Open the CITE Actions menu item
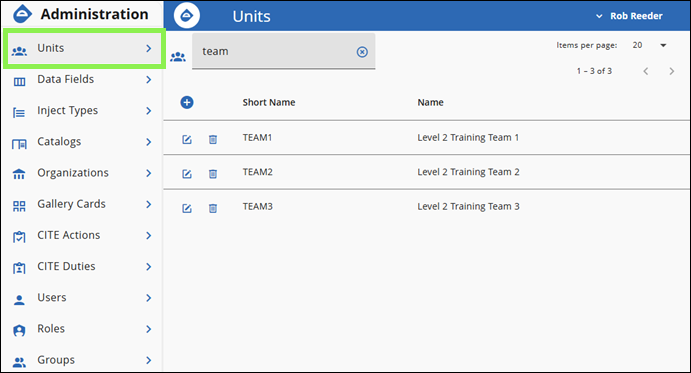The height and width of the screenshot is (373, 691). point(82,235)
